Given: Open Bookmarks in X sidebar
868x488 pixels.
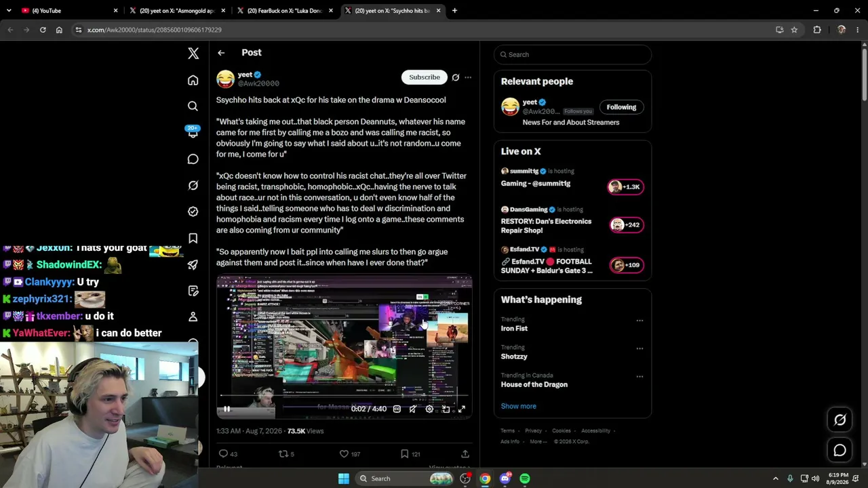Looking at the screenshot, I should [193, 238].
